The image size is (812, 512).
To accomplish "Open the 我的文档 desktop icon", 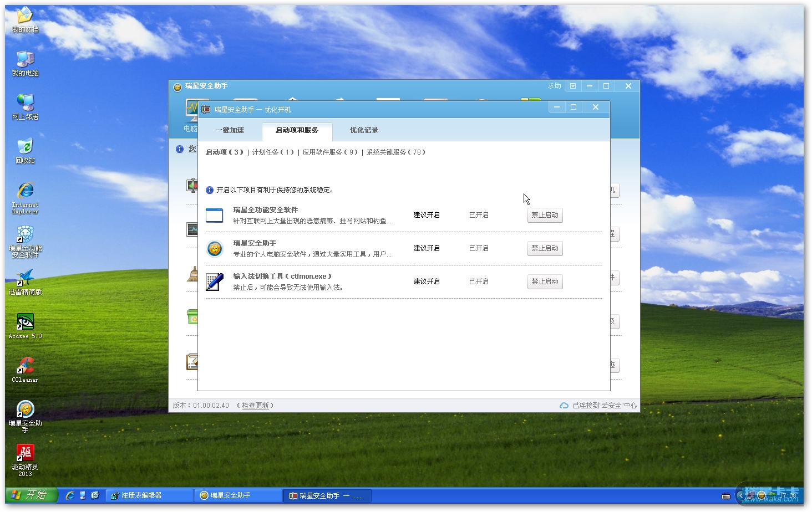I will (25, 21).
